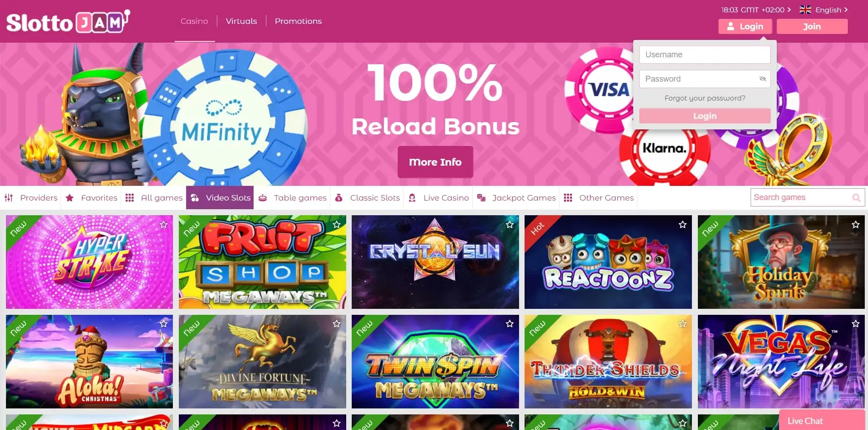Click the Table games icon

pyautogui.click(x=263, y=198)
